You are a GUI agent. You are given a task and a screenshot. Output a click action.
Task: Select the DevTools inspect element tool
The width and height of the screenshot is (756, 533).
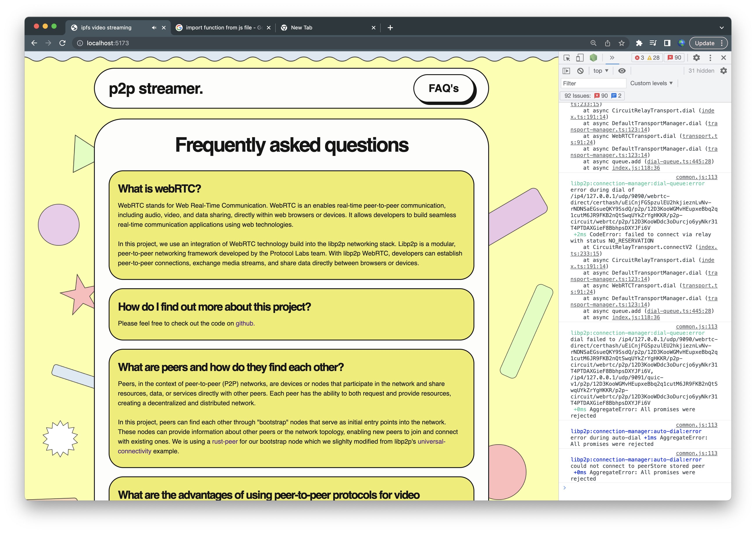point(567,58)
